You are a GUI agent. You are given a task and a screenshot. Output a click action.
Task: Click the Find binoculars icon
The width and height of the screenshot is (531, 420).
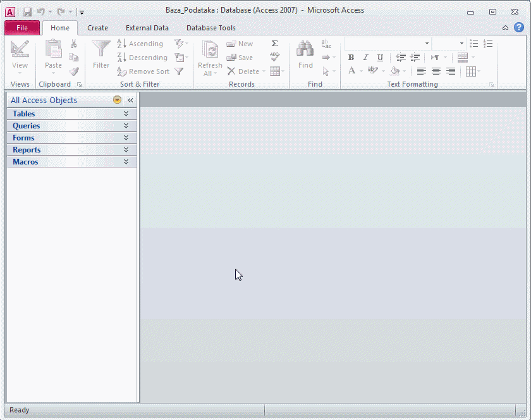click(x=305, y=49)
